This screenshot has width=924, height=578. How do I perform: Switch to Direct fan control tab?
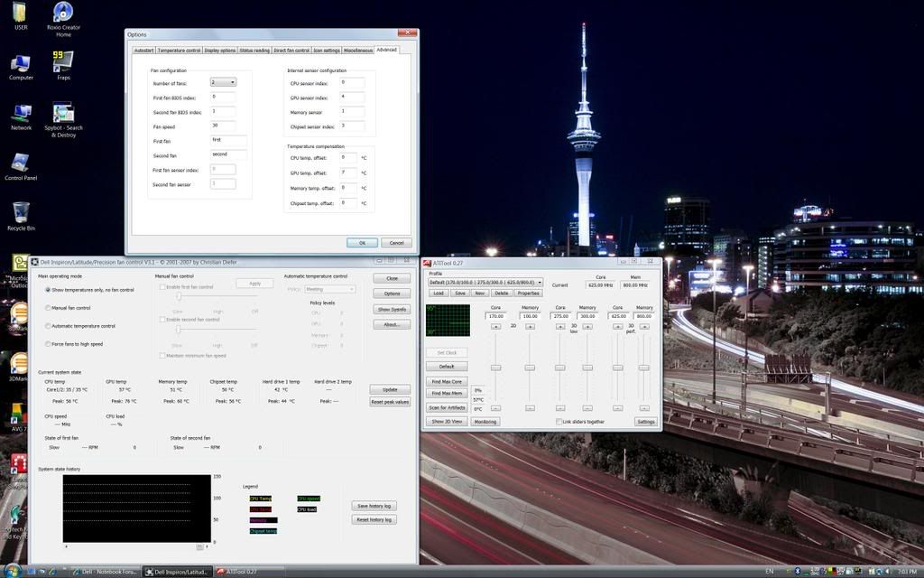coord(291,51)
